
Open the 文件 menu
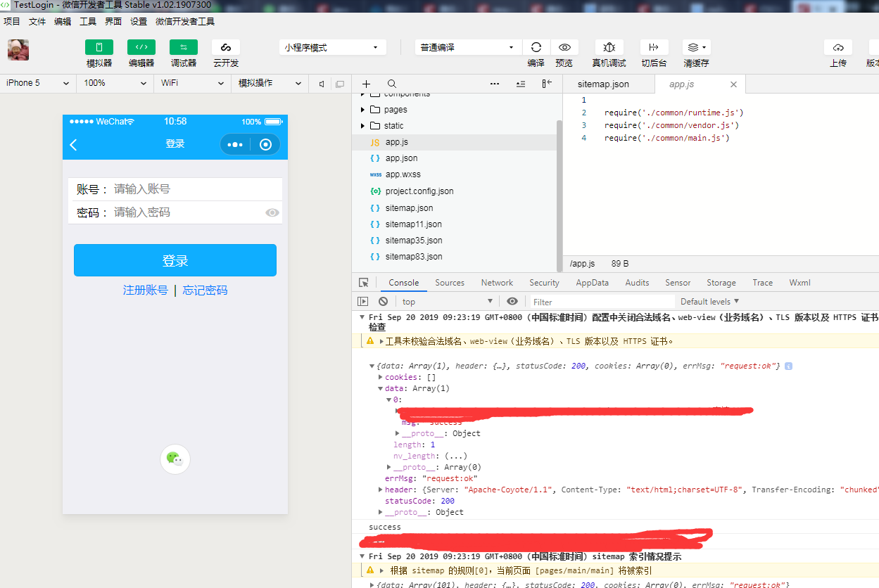(x=37, y=22)
